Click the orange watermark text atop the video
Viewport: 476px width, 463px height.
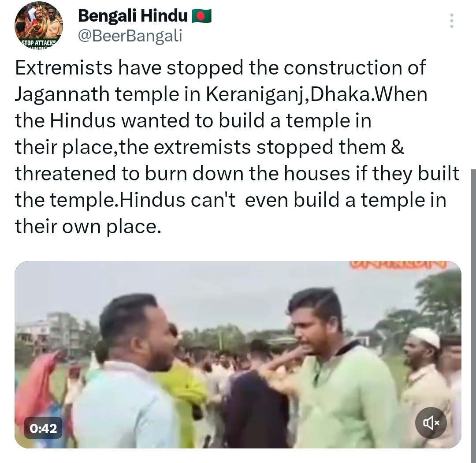coord(398,265)
